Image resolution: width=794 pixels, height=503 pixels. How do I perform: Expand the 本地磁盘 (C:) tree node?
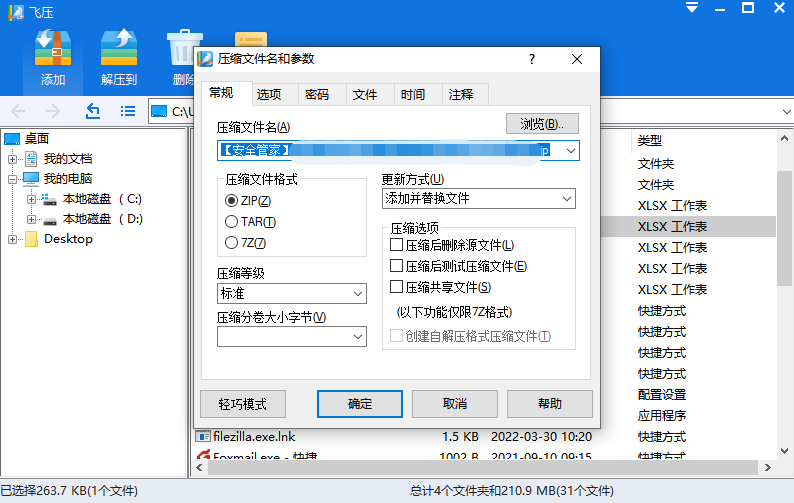[x=32, y=199]
